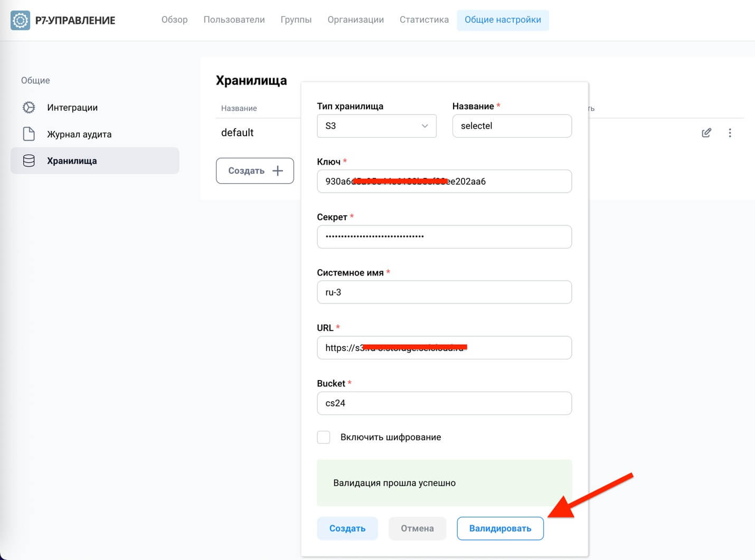Click the Р7-УПРАВЛЕНИЕ title text

tap(75, 20)
